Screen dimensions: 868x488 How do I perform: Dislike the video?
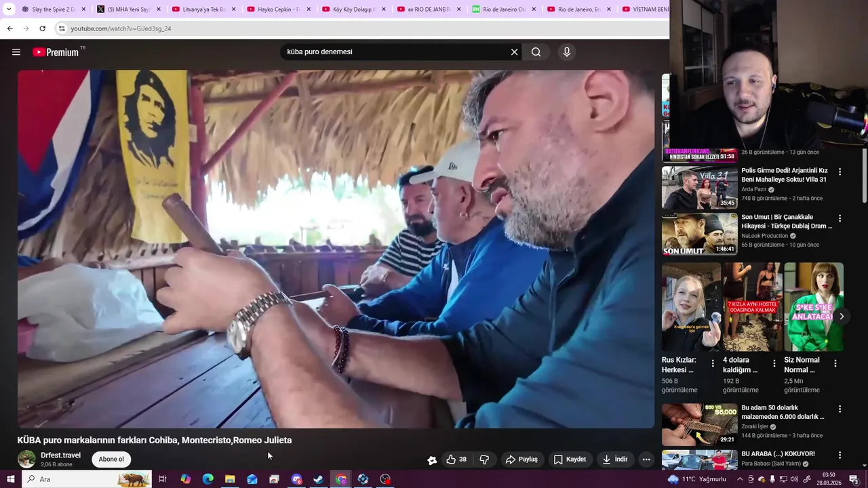click(x=484, y=460)
